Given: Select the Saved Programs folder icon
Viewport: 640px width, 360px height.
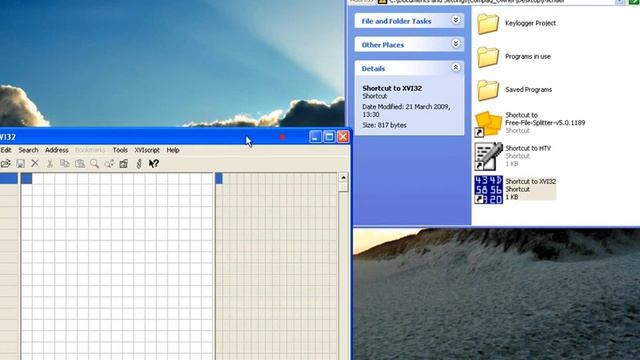Looking at the screenshot, I should point(488,90).
